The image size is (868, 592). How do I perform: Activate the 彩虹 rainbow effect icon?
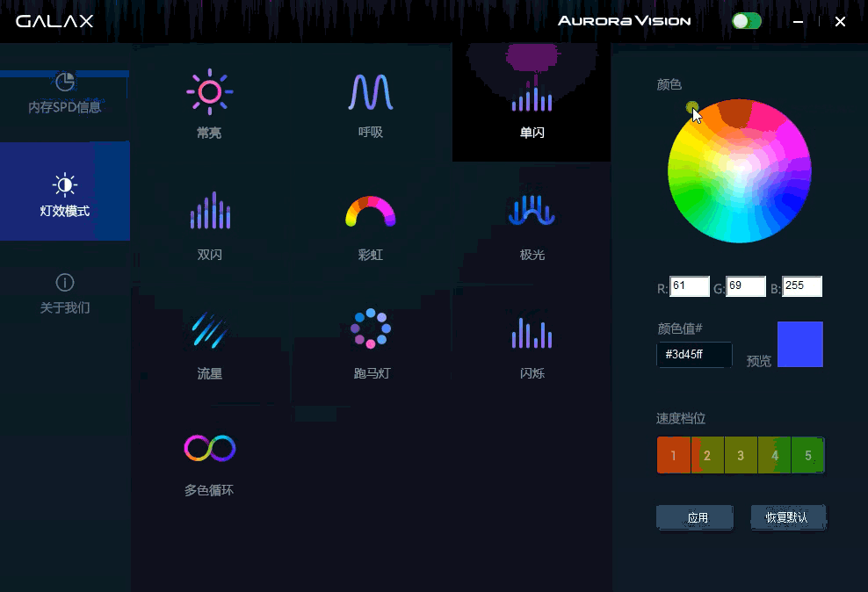(371, 211)
